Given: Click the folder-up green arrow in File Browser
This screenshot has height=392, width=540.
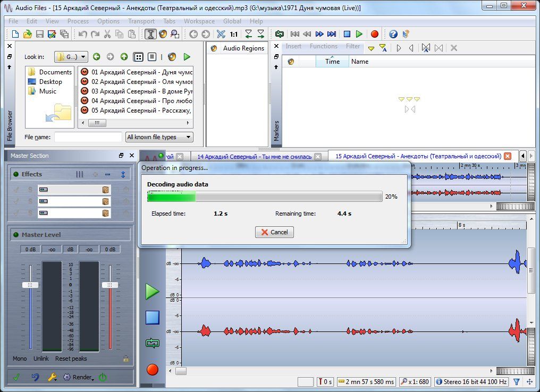Looking at the screenshot, I should [124, 57].
